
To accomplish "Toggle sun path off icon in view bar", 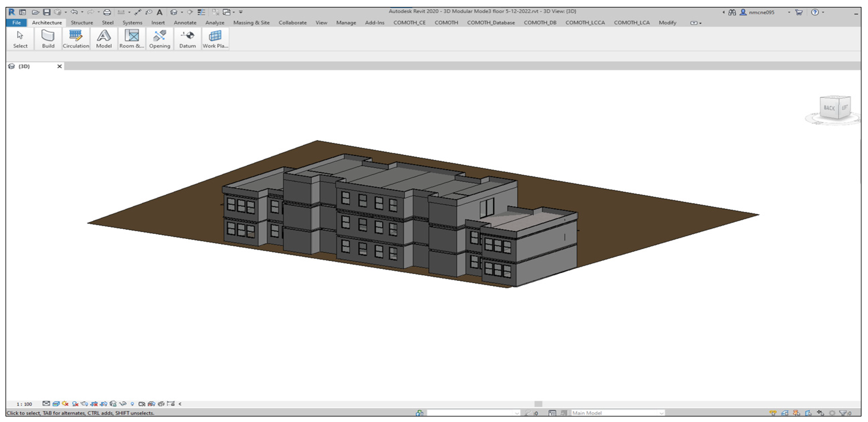I will click(x=65, y=404).
